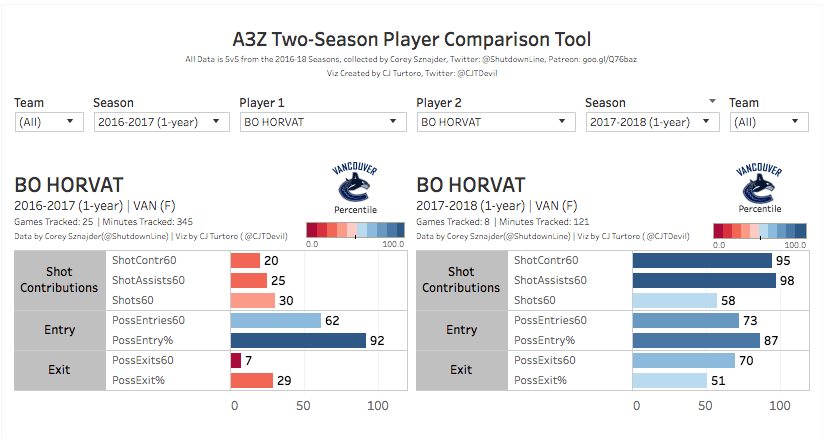Click the left percentile color legend
This screenshot has height=439, width=823.
point(355,229)
